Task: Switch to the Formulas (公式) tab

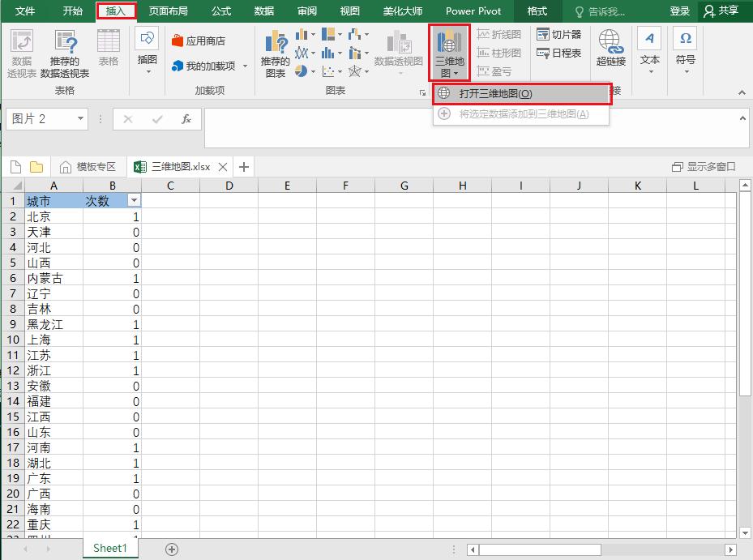Action: coord(221,11)
